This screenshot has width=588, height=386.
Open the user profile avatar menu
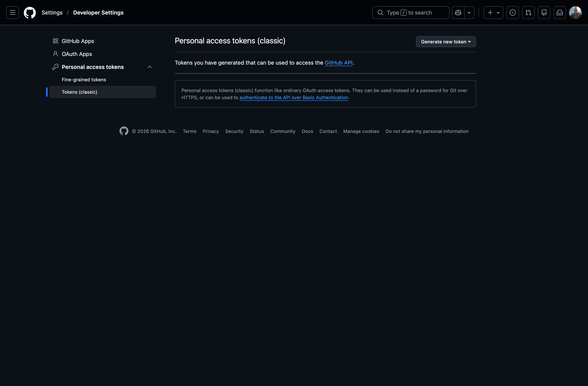575,13
